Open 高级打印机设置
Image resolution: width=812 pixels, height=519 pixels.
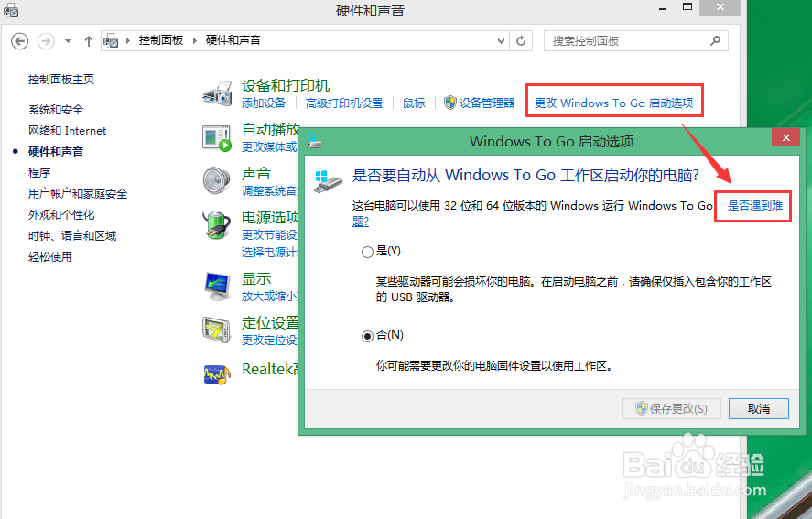point(344,103)
